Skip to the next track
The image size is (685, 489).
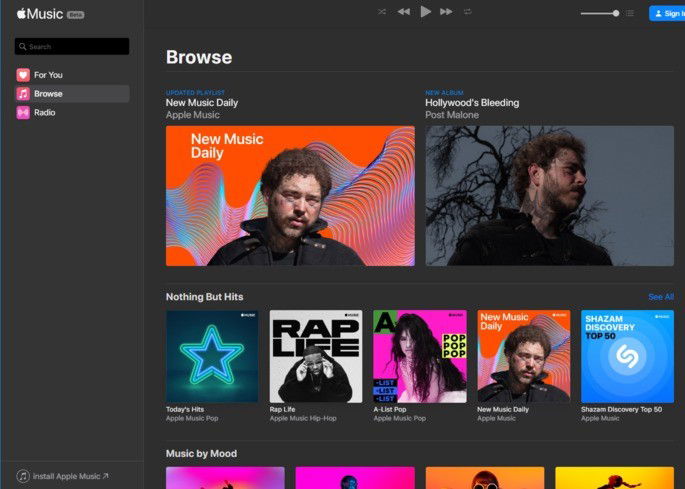tap(446, 12)
